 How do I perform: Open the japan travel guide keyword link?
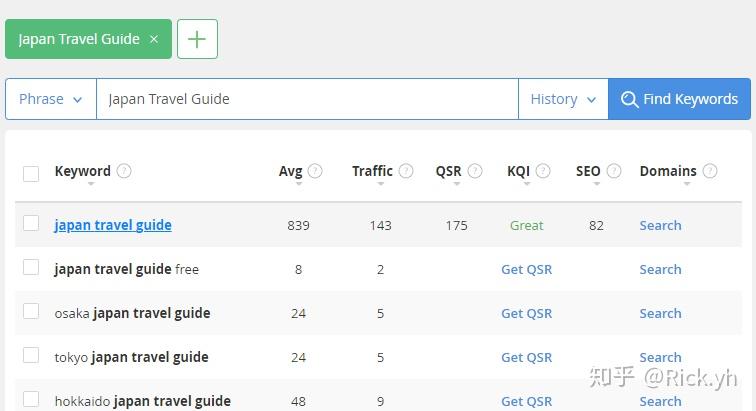(113, 225)
